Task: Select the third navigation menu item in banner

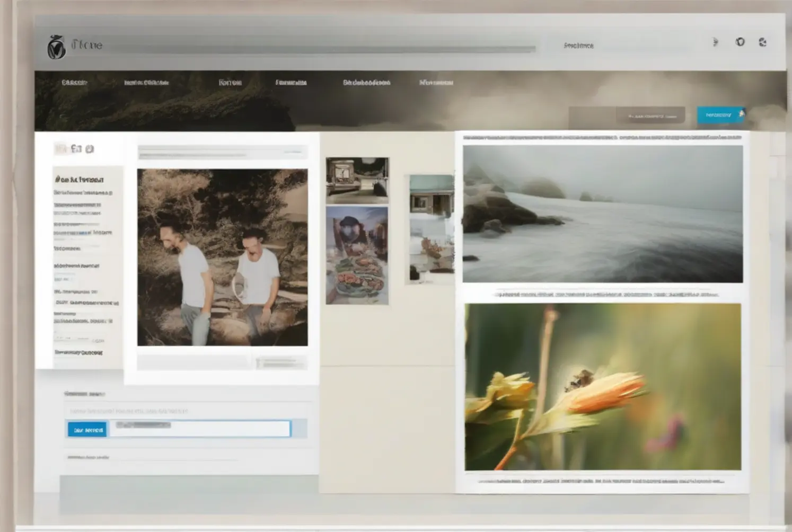Action: 230,83
